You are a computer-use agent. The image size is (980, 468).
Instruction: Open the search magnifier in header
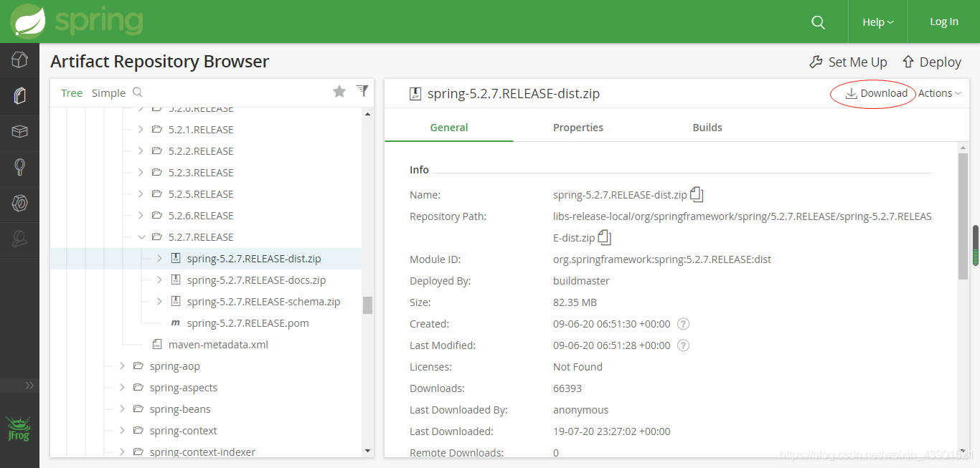(x=818, y=22)
